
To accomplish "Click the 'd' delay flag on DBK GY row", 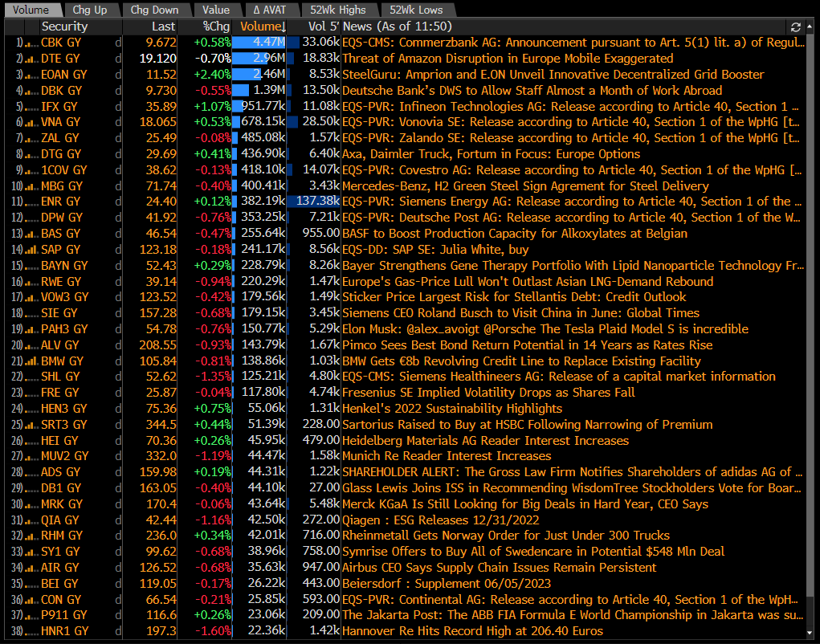I will (118, 91).
